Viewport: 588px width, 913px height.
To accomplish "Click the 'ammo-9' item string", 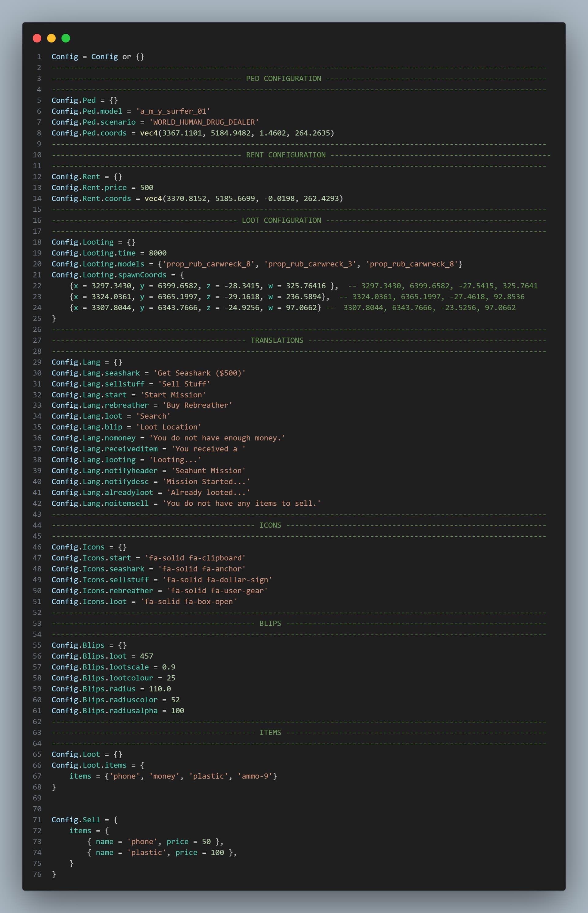I will [x=255, y=776].
